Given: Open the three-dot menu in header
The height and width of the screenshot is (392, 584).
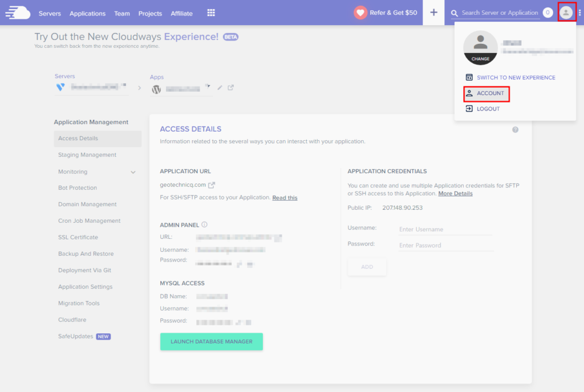Looking at the screenshot, I should (579, 13).
